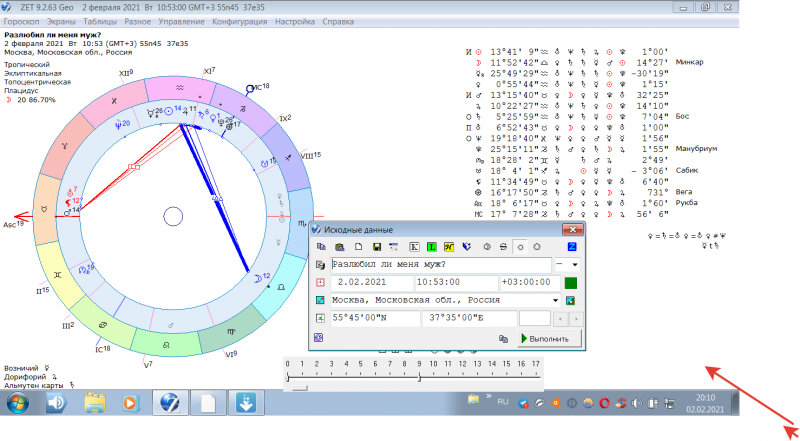Click the green color square beside timezone
The image size is (800, 441).
tap(571, 283)
